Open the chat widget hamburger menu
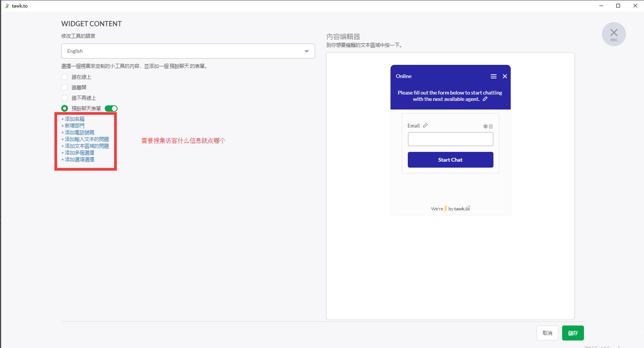The image size is (644, 348). click(493, 76)
